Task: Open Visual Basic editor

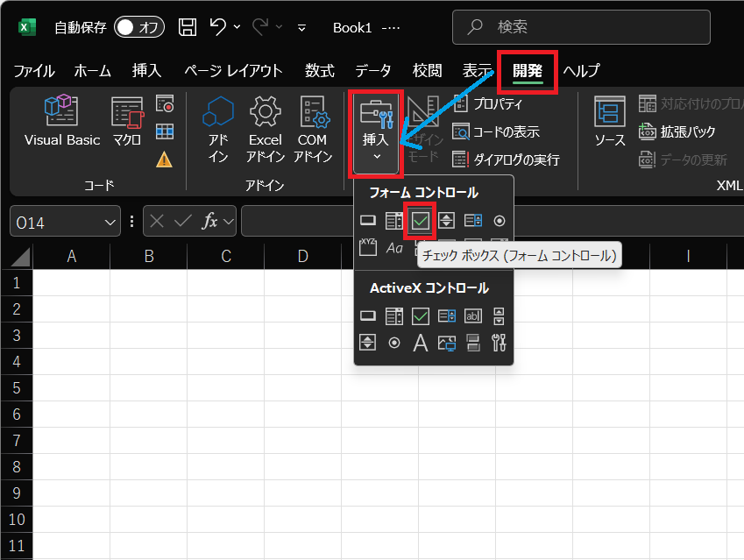Action: click(x=62, y=122)
